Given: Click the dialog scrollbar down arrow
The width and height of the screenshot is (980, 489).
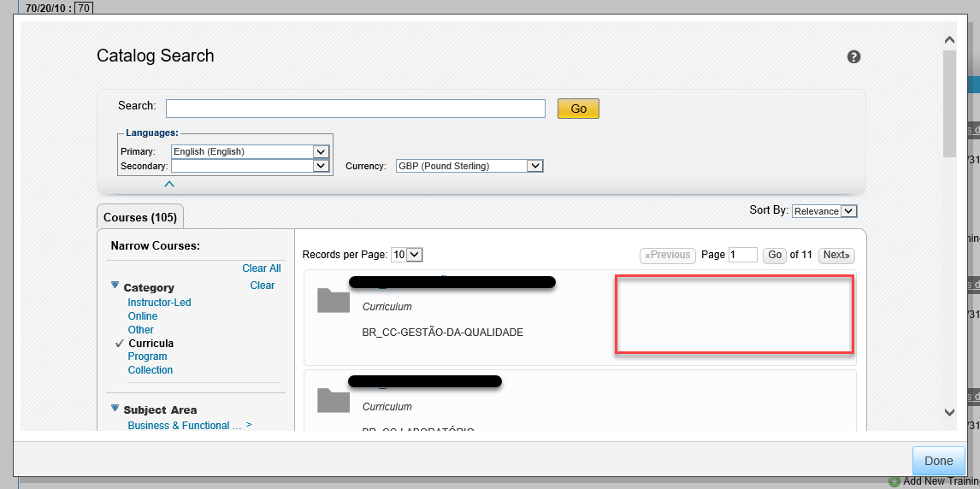Looking at the screenshot, I should pyautogui.click(x=949, y=412).
